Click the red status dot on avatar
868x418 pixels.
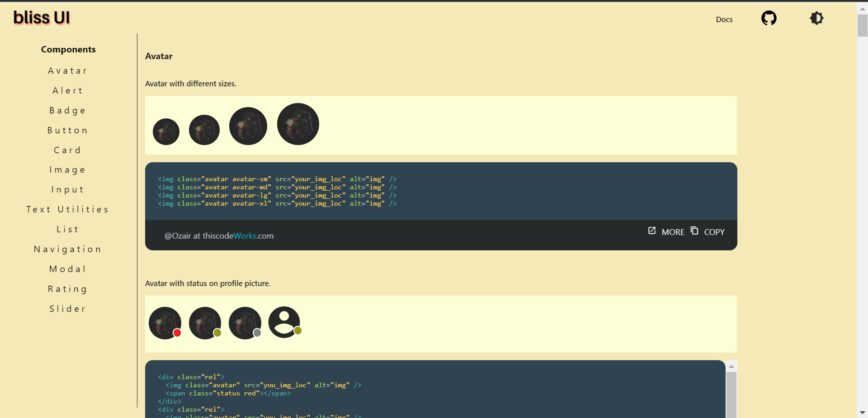coord(177,333)
